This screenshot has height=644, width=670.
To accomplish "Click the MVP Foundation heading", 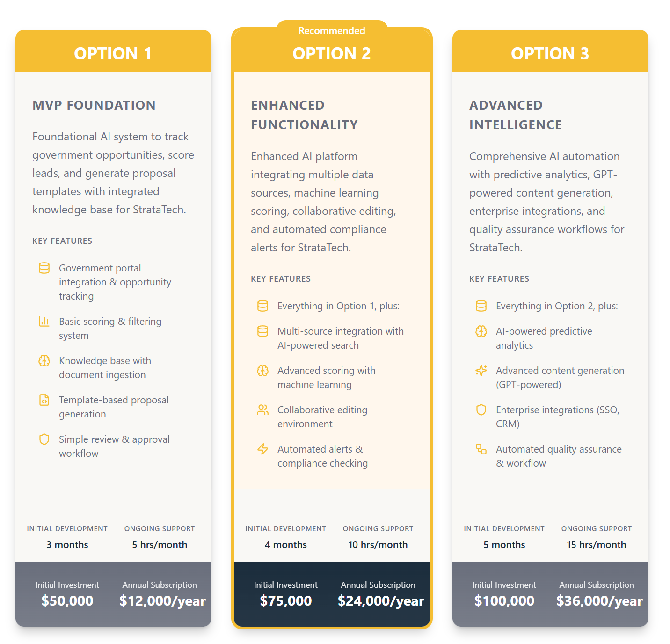I will 94,105.
